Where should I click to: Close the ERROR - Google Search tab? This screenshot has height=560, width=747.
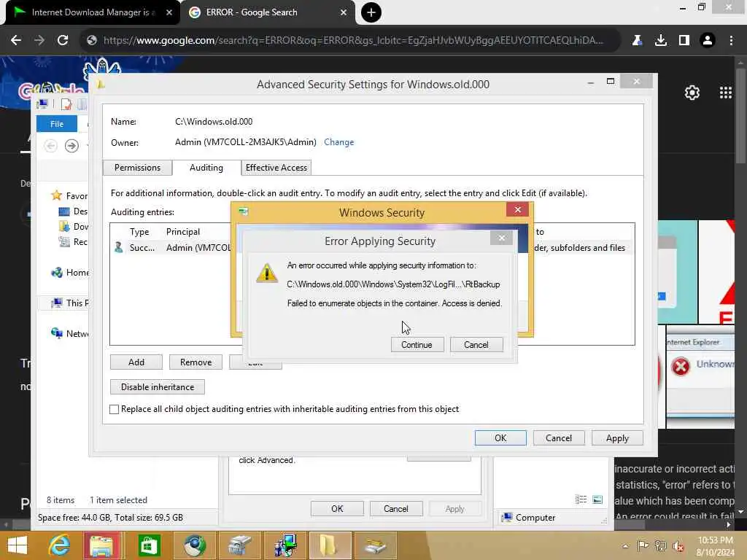click(x=344, y=12)
